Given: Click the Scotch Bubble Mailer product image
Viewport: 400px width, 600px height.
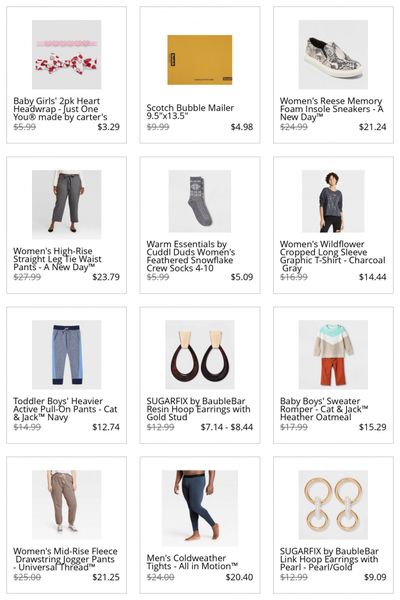Looking at the screenshot, I should coord(200,60).
